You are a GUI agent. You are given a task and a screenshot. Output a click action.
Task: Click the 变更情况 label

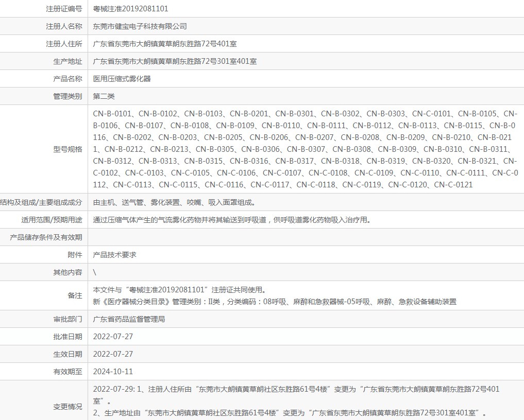[x=67, y=407]
